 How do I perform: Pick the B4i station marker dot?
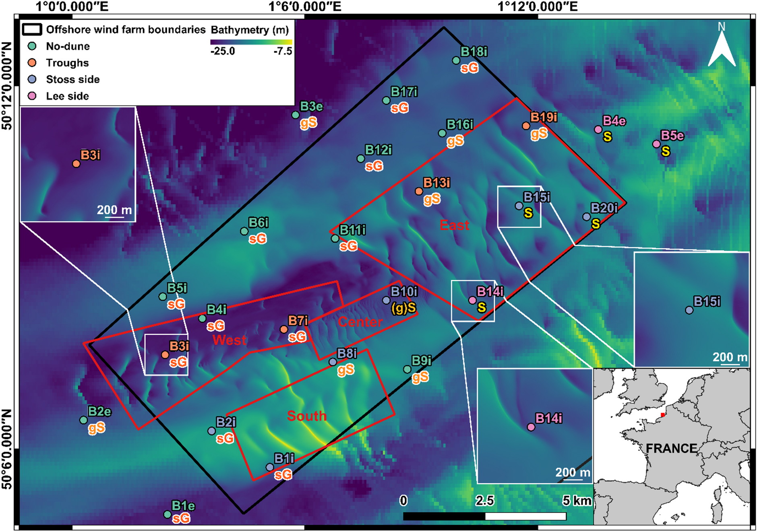tap(203, 318)
